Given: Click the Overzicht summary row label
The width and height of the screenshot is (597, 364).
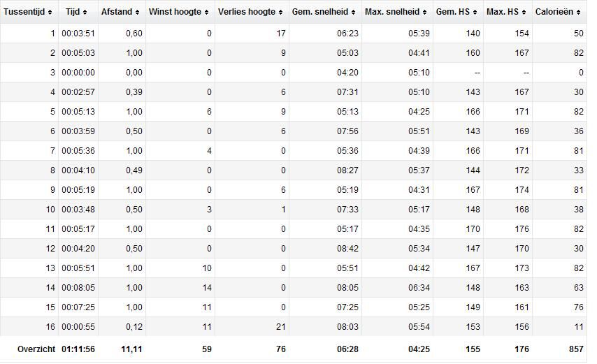Looking at the screenshot, I should [36, 349].
